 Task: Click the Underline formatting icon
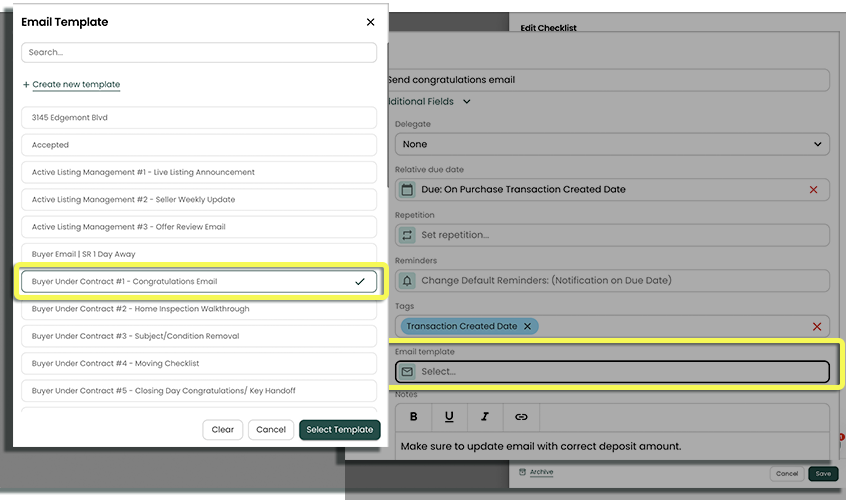[449, 417]
